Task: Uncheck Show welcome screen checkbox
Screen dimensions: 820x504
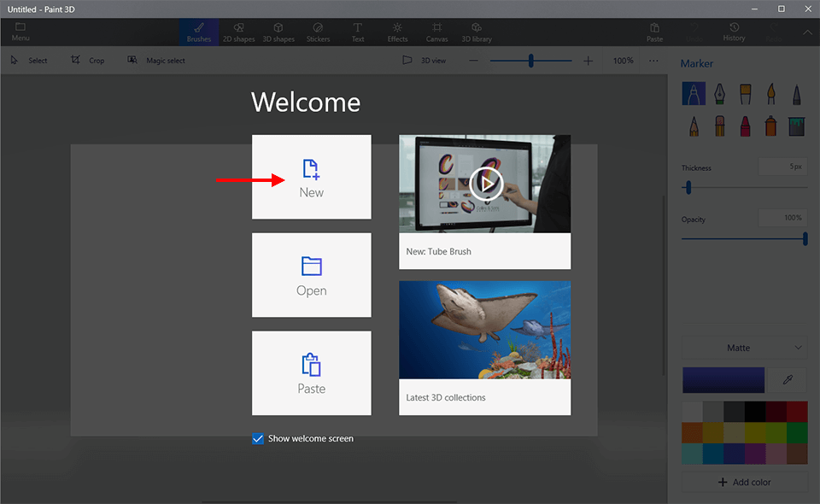Action: pos(258,438)
